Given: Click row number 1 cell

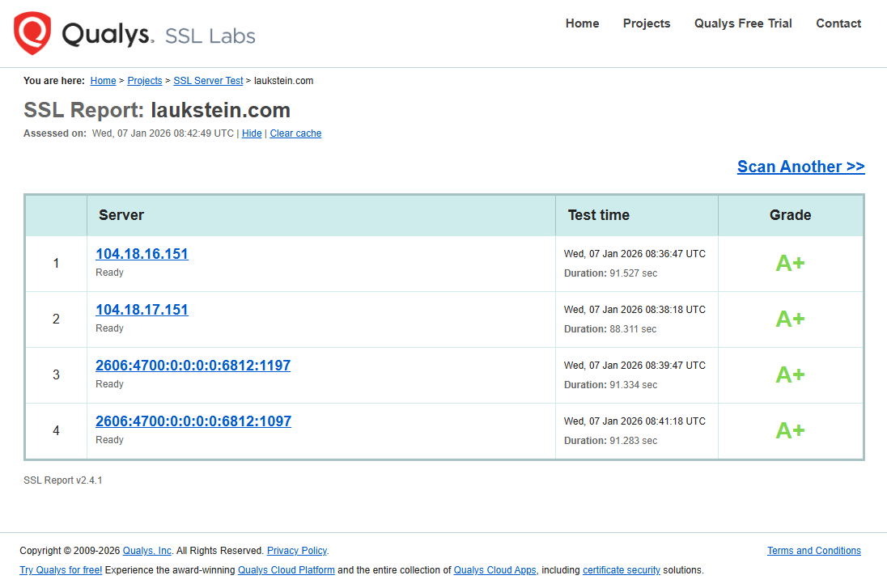Looking at the screenshot, I should coord(56,264).
